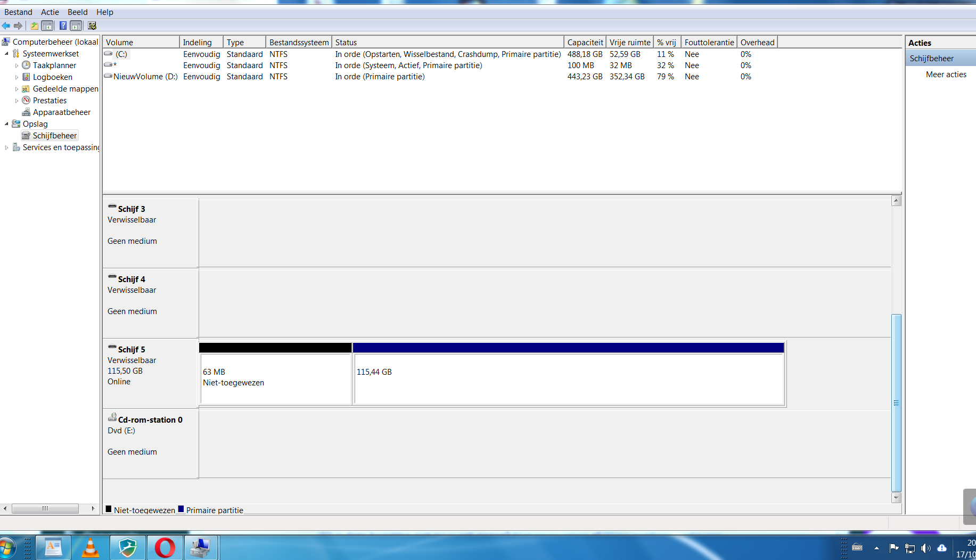Screen dimensions: 976x560
Task: Click the Systeemwerkset tools icon
Action: click(16, 53)
